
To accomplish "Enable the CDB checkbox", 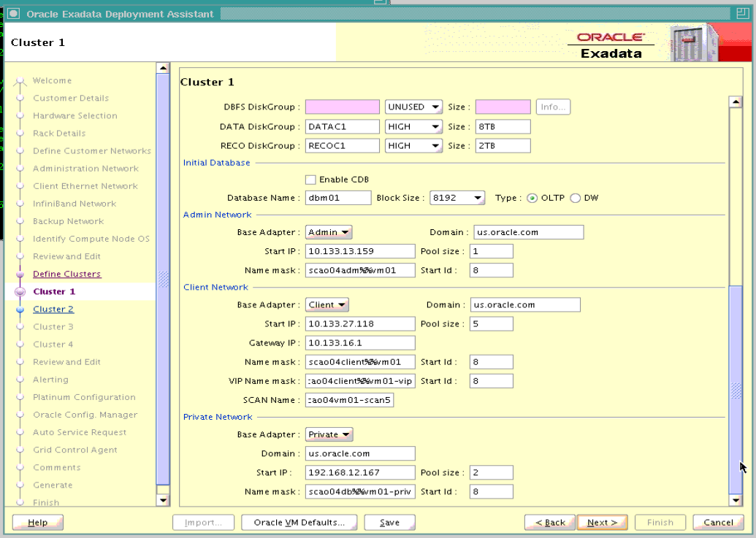I will click(310, 180).
